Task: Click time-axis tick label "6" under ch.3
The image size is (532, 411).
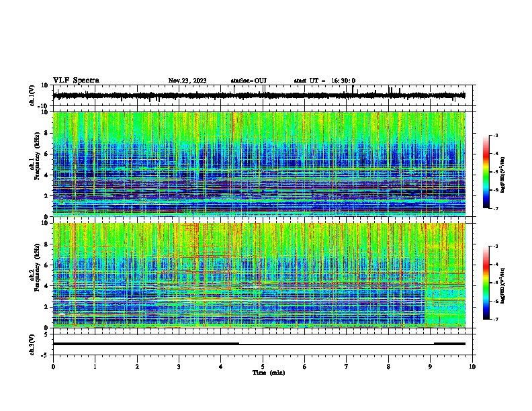Action: tap(304, 367)
